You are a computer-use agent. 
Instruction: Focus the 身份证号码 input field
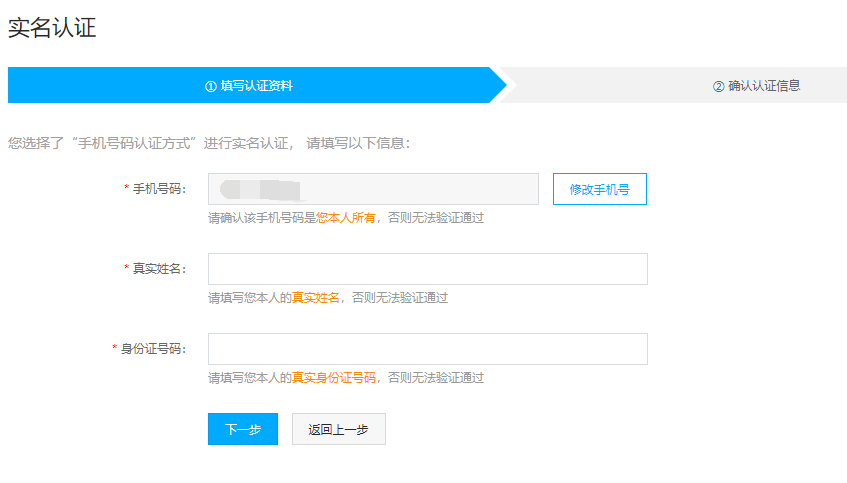tap(427, 349)
